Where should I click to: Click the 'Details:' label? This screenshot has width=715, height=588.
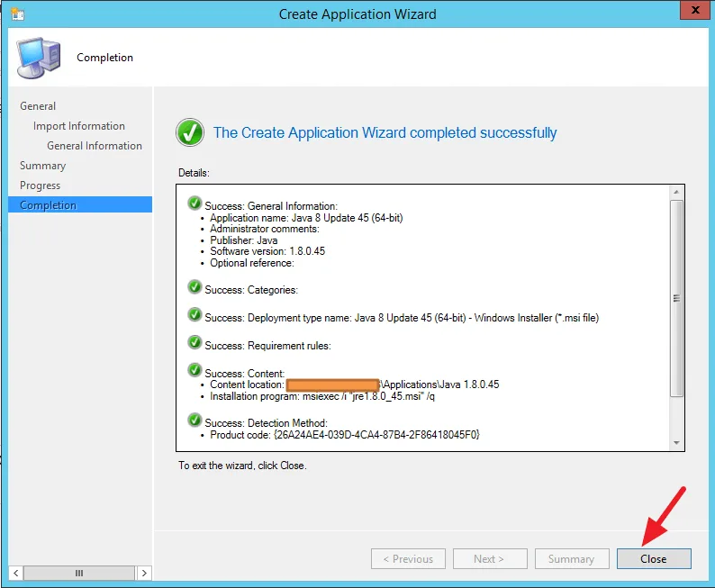click(x=194, y=173)
